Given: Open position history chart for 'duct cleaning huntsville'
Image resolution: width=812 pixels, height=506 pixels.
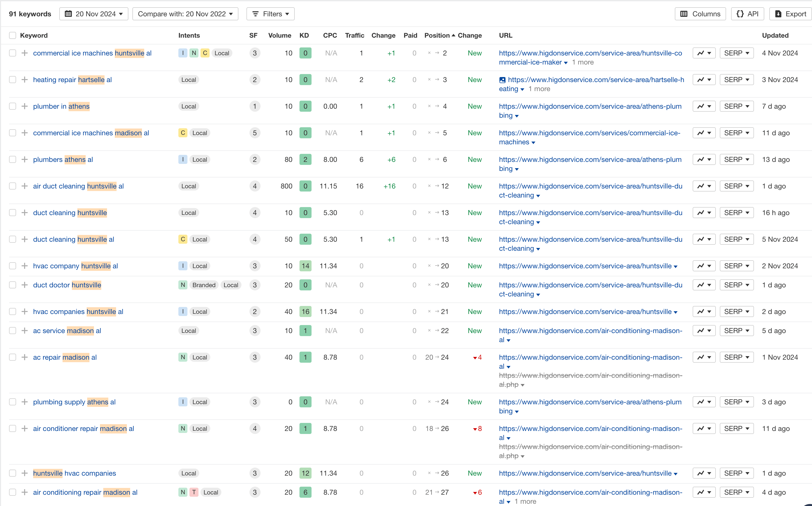Looking at the screenshot, I should click(x=704, y=213).
